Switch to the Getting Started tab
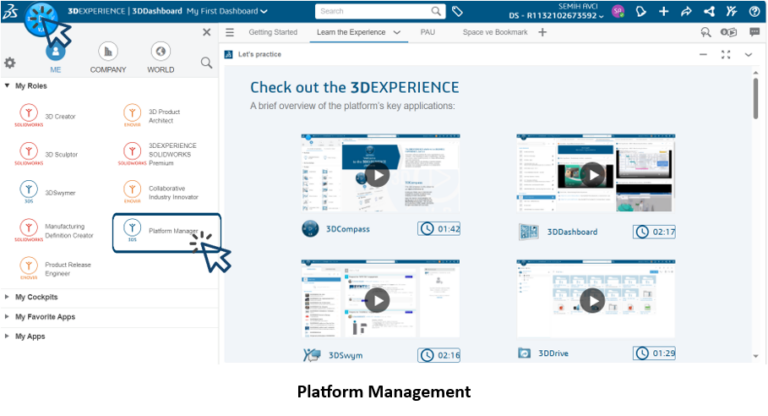This screenshot has width=768, height=416. click(x=272, y=33)
